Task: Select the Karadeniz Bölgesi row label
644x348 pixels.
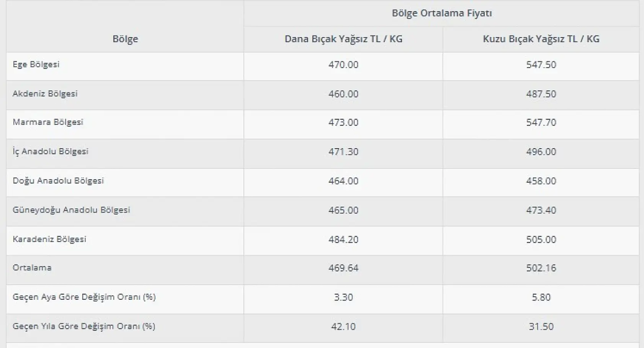Action: [49, 239]
